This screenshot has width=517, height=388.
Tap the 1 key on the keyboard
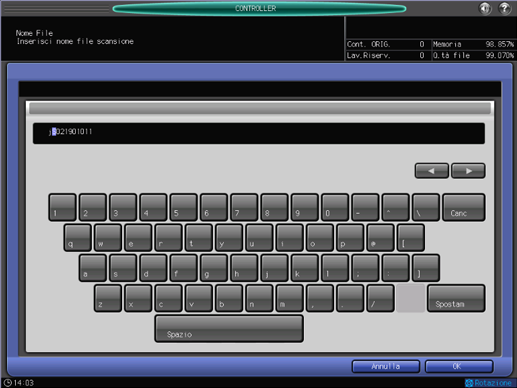coord(62,207)
